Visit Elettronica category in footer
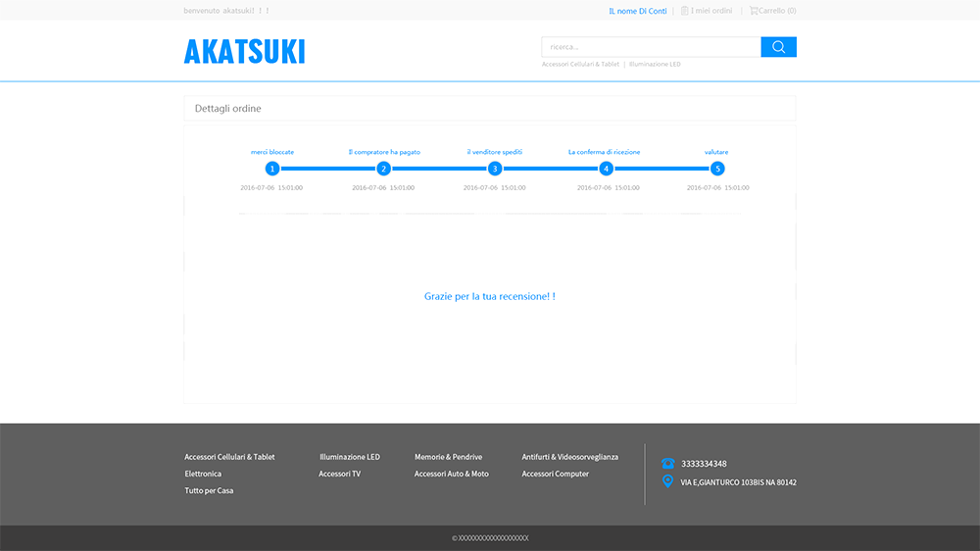The image size is (980, 551). [x=203, y=474]
